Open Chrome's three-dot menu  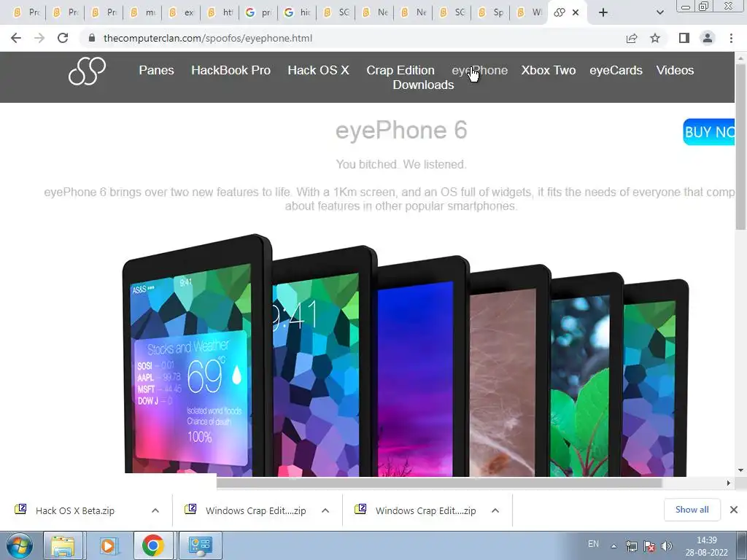(731, 38)
